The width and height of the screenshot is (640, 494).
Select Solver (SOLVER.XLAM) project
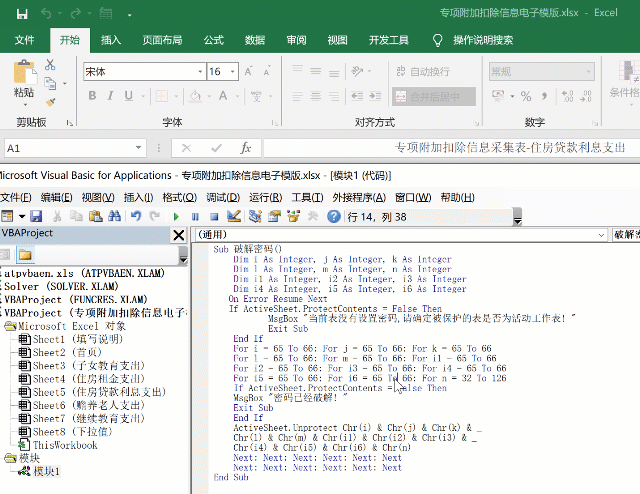61,286
